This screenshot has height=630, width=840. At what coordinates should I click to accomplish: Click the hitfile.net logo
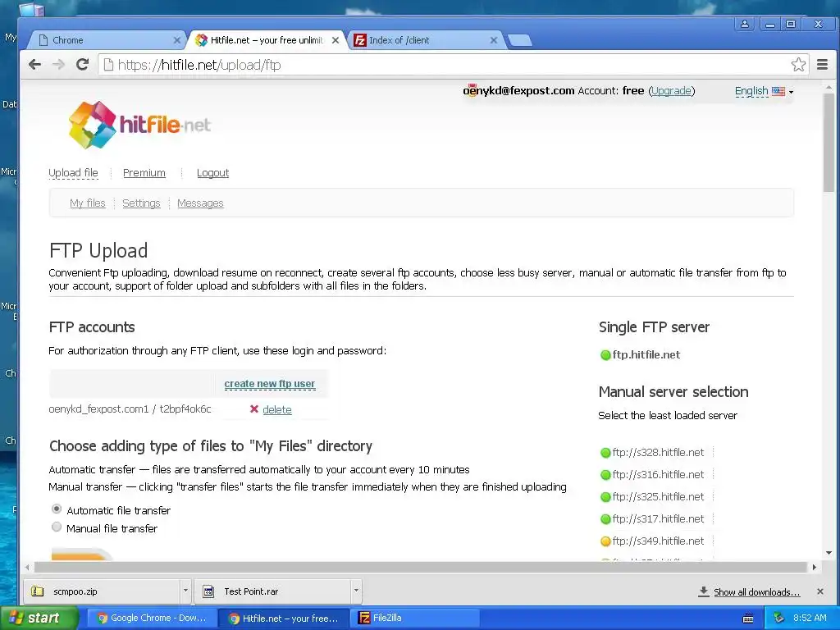(139, 125)
